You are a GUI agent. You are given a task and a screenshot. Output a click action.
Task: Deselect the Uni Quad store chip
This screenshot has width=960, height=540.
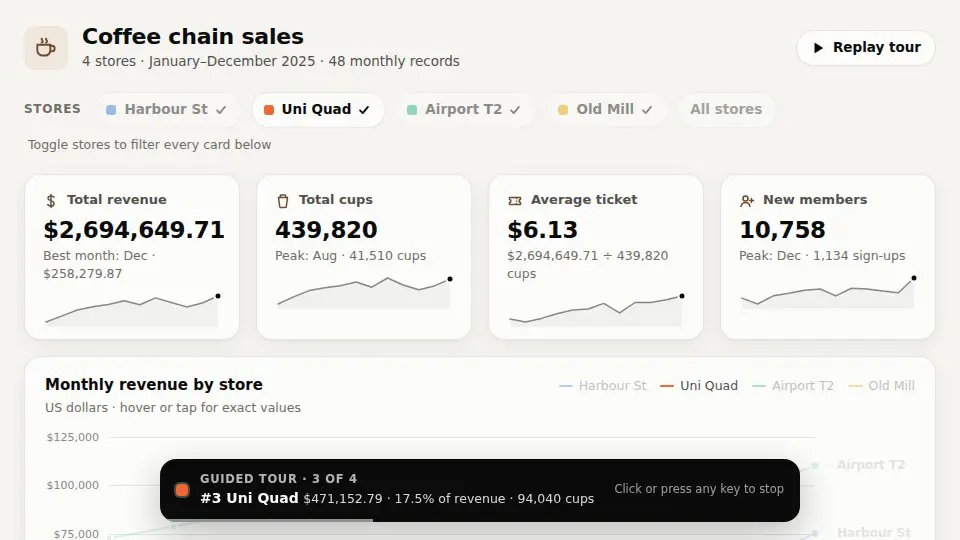pos(317,110)
